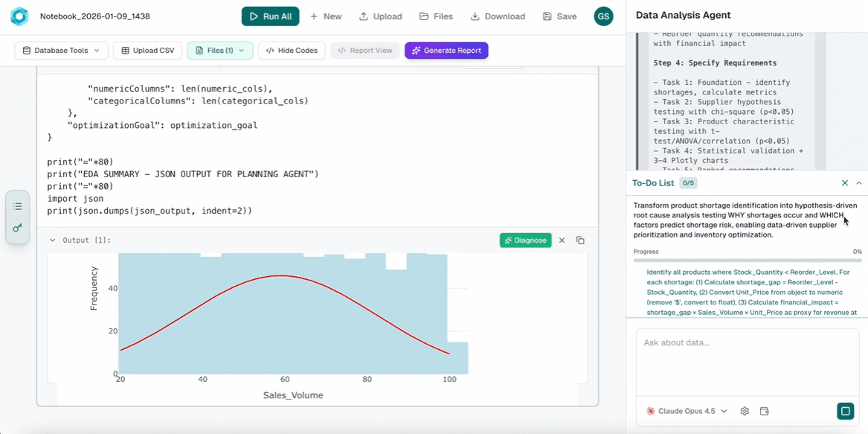Open the variables/key icon in left sidebar
The image size is (868, 434).
(16, 228)
